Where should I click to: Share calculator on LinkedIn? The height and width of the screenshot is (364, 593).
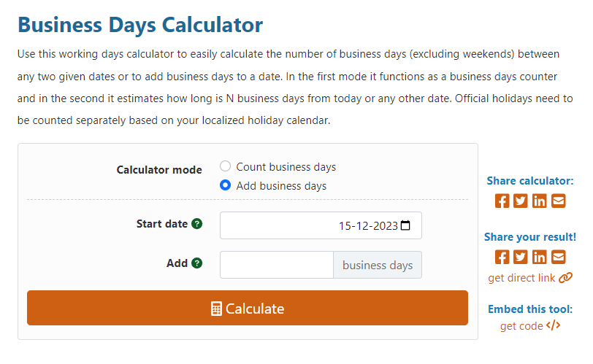click(540, 201)
